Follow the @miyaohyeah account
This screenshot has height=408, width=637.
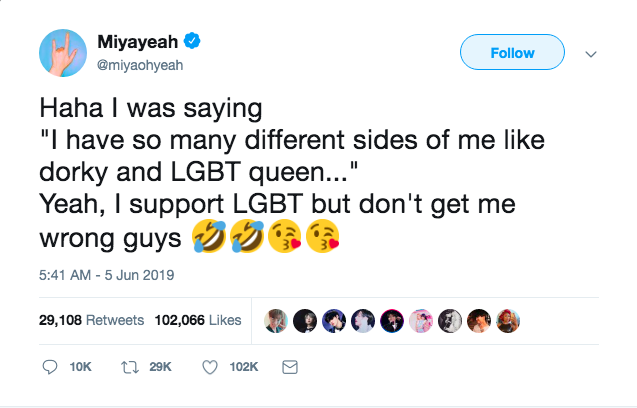[512, 52]
